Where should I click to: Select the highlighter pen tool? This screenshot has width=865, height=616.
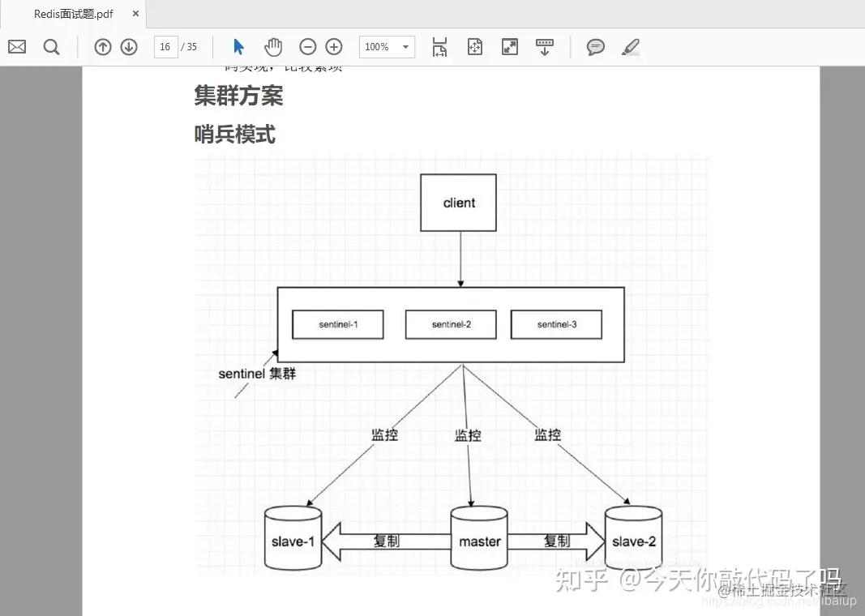[x=631, y=47]
